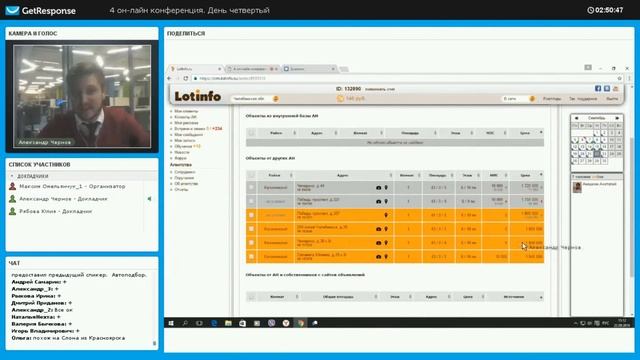Select the Чичерина д. 35 row checkbox
Viewport: 640px width, 360px height.
[251, 243]
